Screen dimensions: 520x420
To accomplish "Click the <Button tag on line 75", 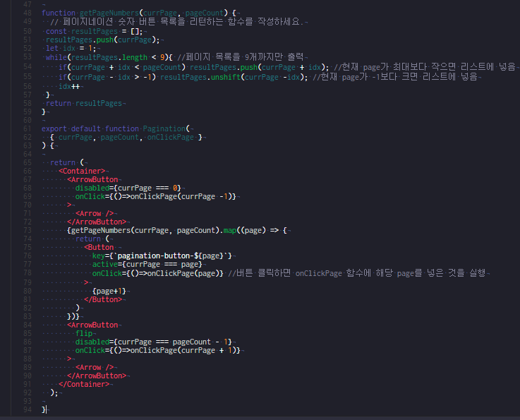I will point(99,248).
